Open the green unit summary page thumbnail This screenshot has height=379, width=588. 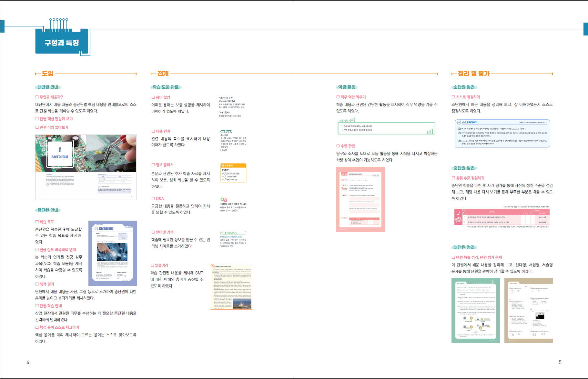click(x=476, y=311)
